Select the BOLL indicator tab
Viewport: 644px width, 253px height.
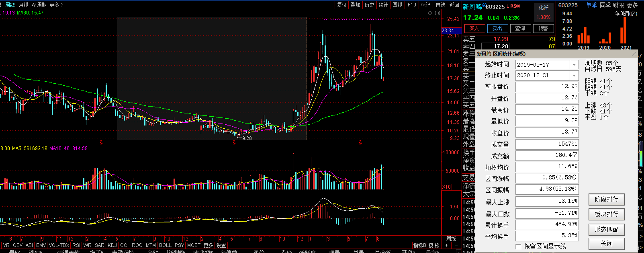165,245
